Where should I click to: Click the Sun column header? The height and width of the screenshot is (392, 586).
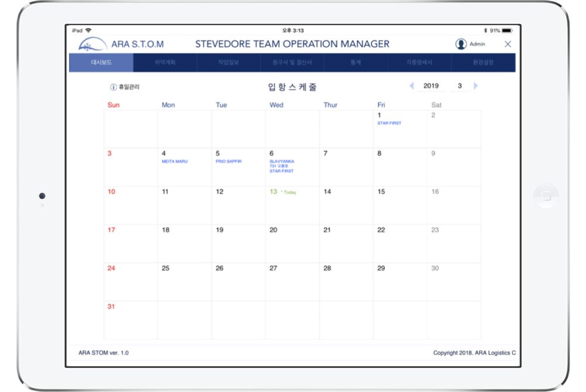(x=114, y=105)
